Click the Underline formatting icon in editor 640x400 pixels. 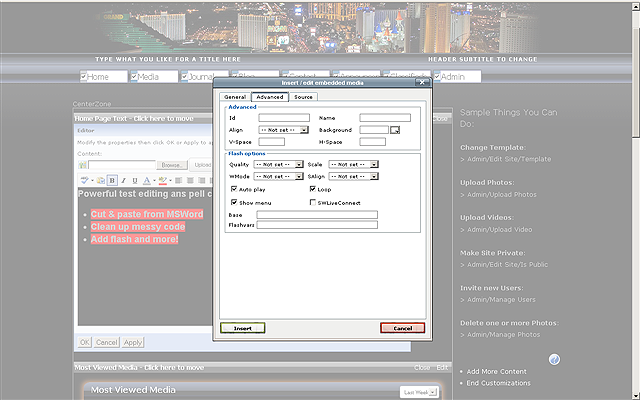click(x=134, y=180)
